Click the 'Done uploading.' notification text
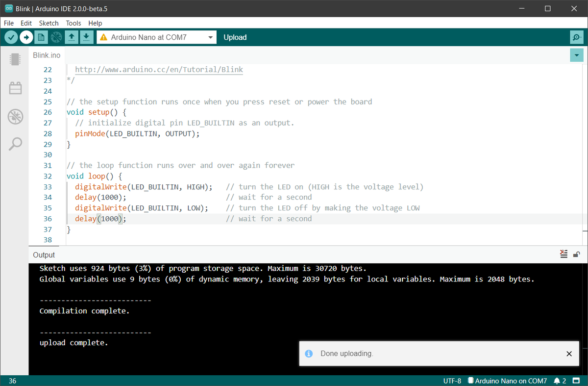 click(x=346, y=354)
